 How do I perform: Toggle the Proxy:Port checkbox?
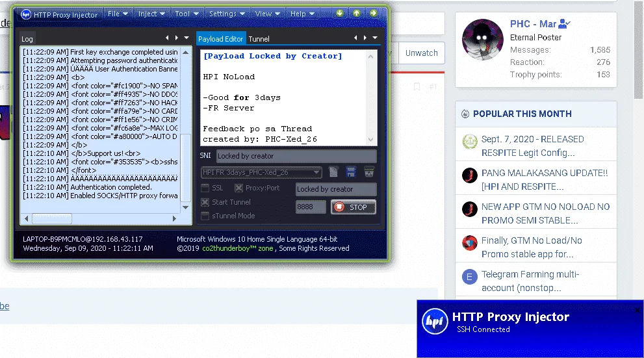click(238, 188)
